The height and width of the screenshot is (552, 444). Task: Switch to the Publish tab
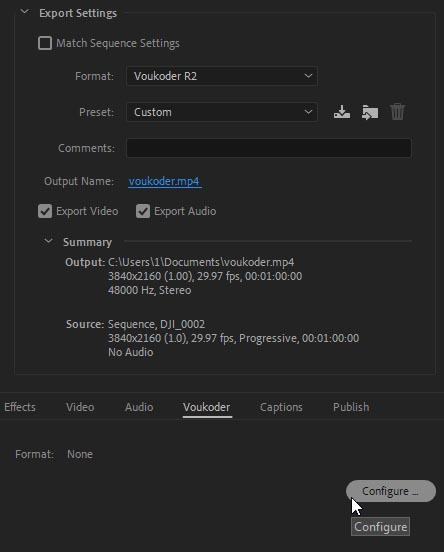point(351,407)
